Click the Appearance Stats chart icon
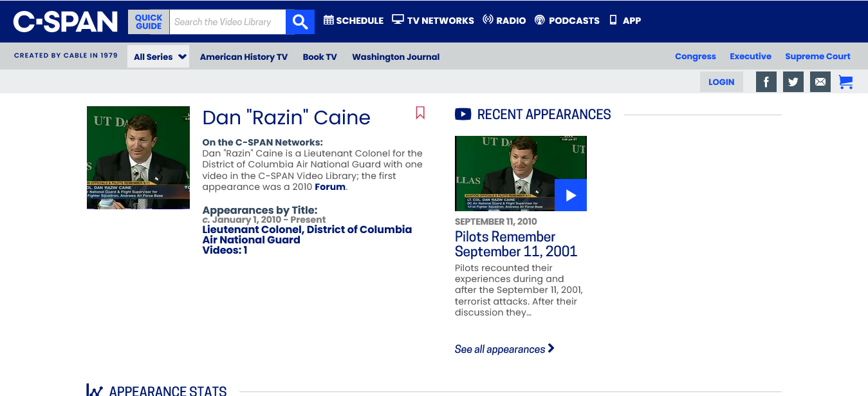This screenshot has height=396, width=868. coord(95,390)
